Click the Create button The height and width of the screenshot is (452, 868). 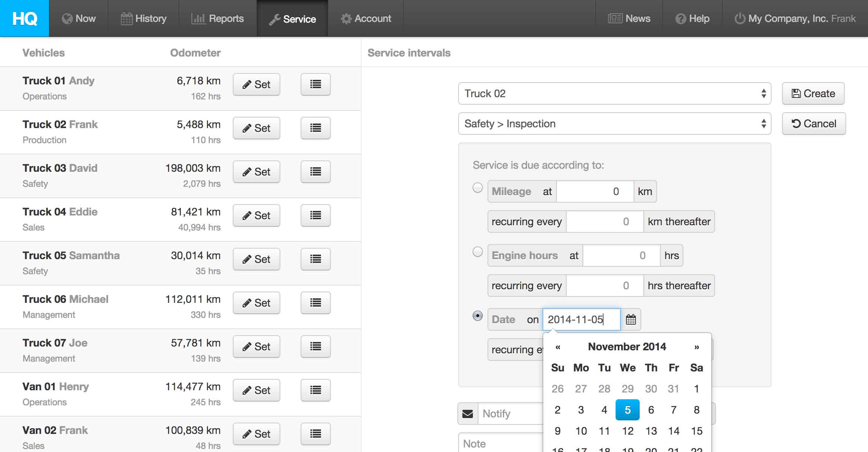pos(813,93)
